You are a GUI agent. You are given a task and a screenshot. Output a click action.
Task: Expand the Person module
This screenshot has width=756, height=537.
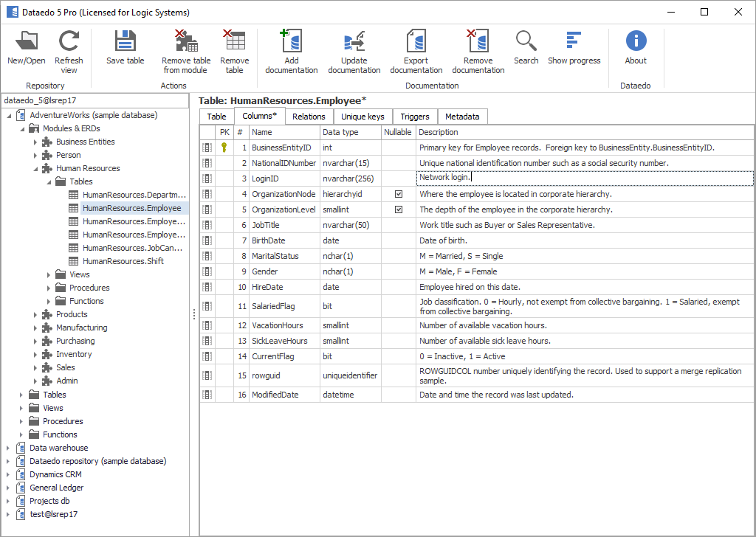coord(35,155)
